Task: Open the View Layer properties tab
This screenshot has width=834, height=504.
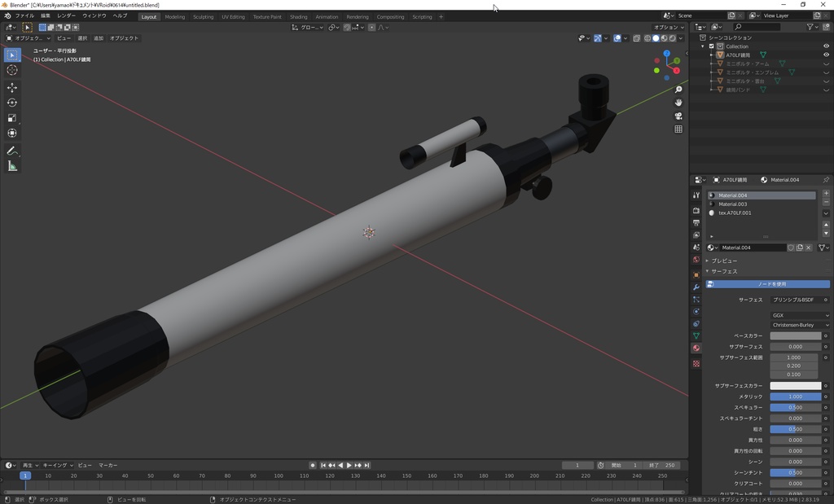Action: click(696, 235)
